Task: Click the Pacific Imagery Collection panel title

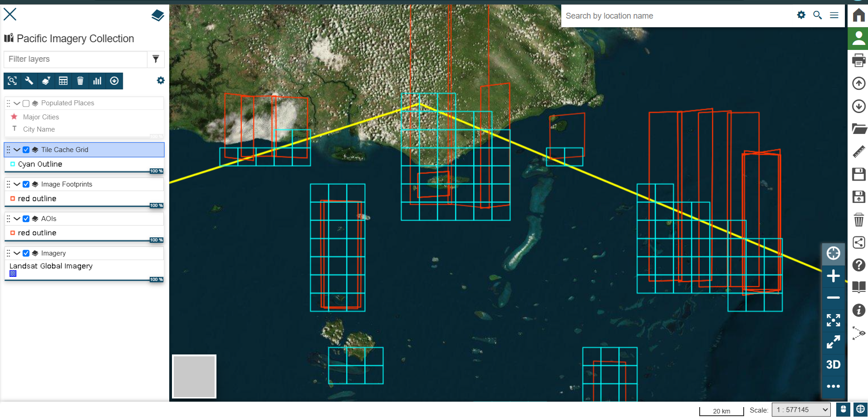Action: (75, 39)
